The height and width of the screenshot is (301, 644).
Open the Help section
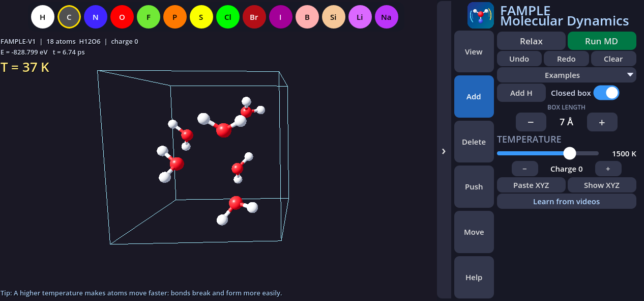[474, 277]
